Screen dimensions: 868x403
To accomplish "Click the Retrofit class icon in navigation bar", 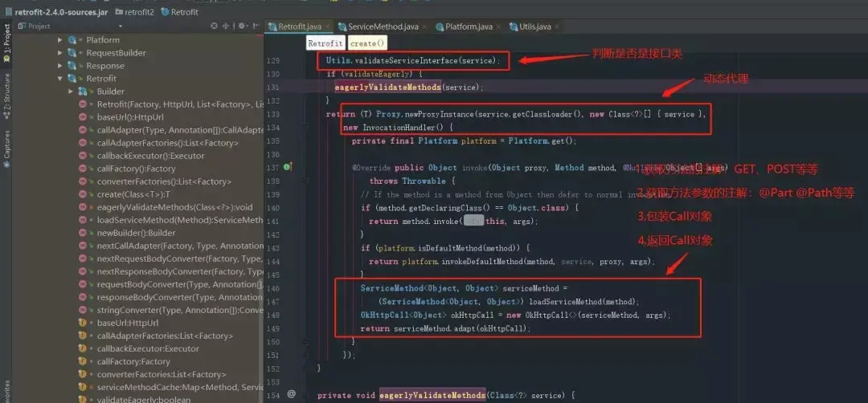I will [166, 11].
